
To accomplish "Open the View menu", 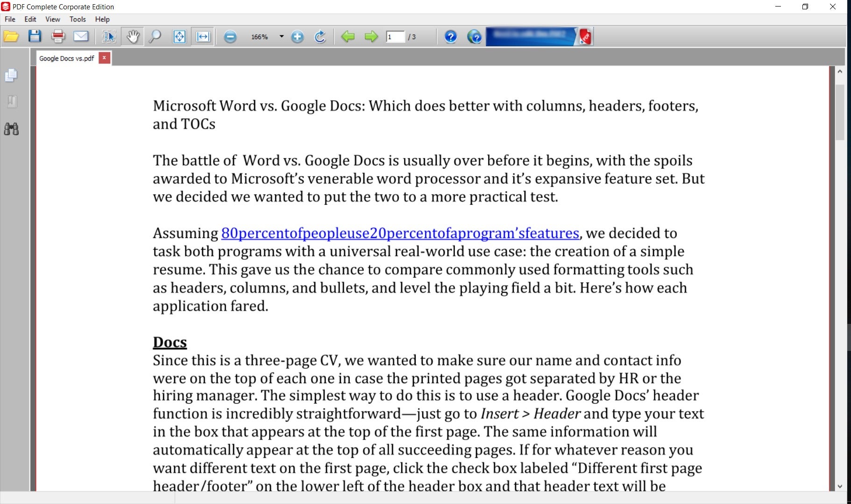I will (x=53, y=19).
